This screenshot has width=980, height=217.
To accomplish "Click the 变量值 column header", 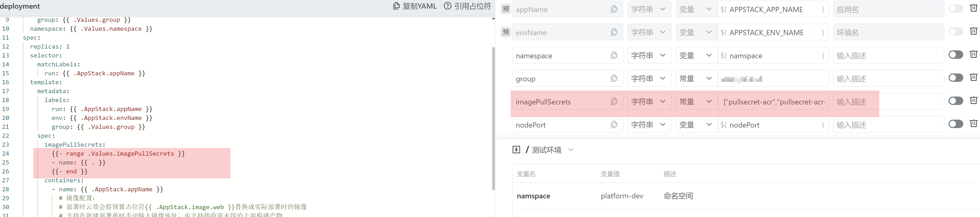I will coord(610,174).
